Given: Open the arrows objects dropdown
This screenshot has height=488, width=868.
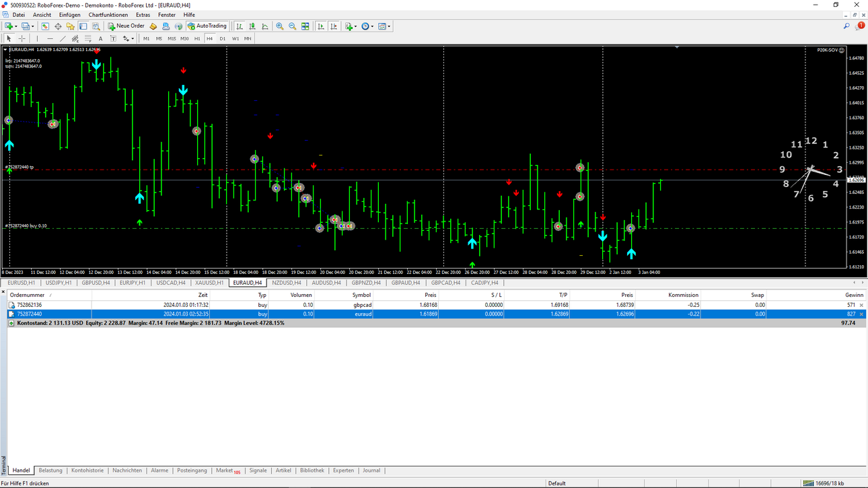Looking at the screenshot, I should point(128,38).
